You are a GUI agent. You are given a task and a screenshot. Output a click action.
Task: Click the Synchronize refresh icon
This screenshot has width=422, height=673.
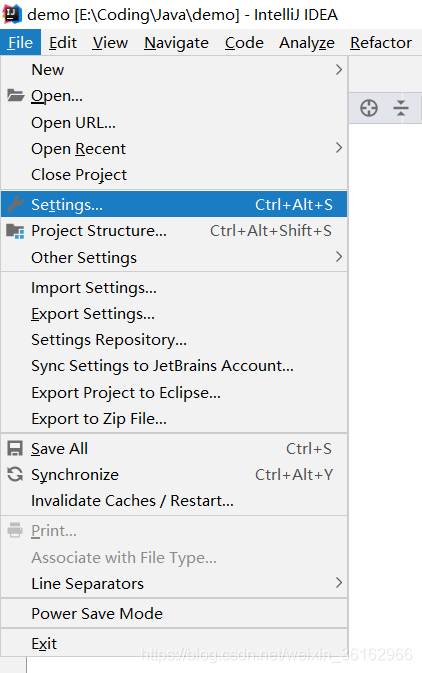(x=15, y=474)
